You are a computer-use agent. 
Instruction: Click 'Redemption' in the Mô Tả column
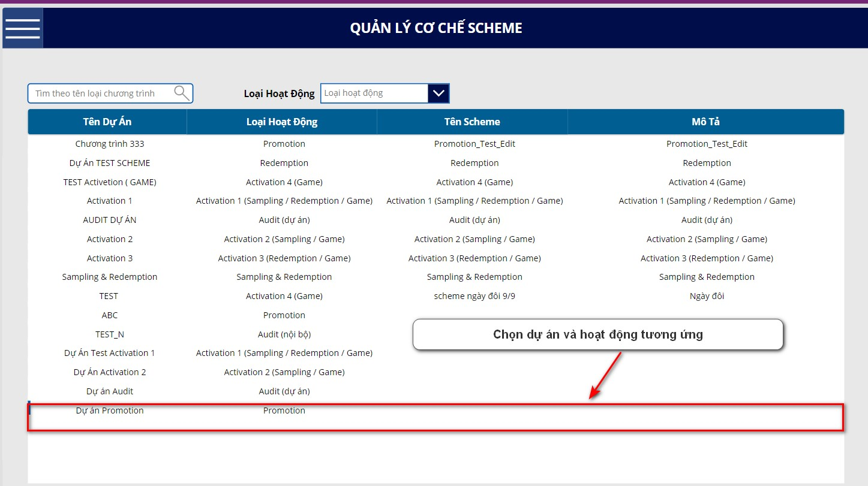click(x=707, y=163)
